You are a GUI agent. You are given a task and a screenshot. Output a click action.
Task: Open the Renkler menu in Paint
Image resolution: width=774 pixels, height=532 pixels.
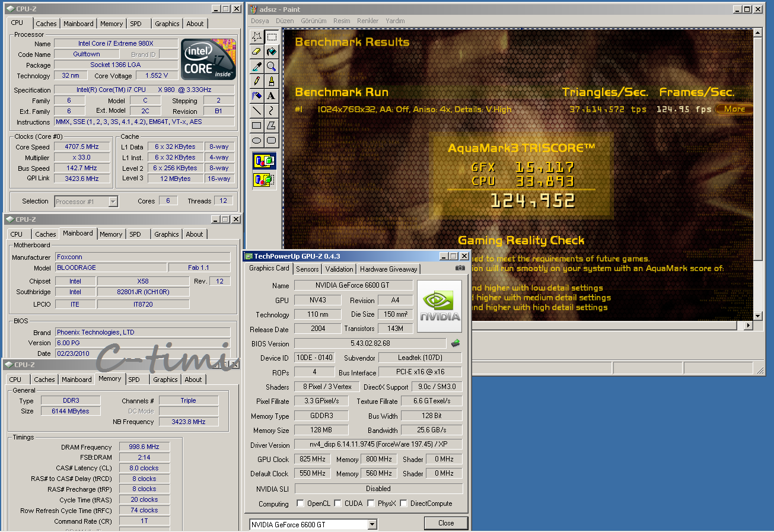(368, 21)
